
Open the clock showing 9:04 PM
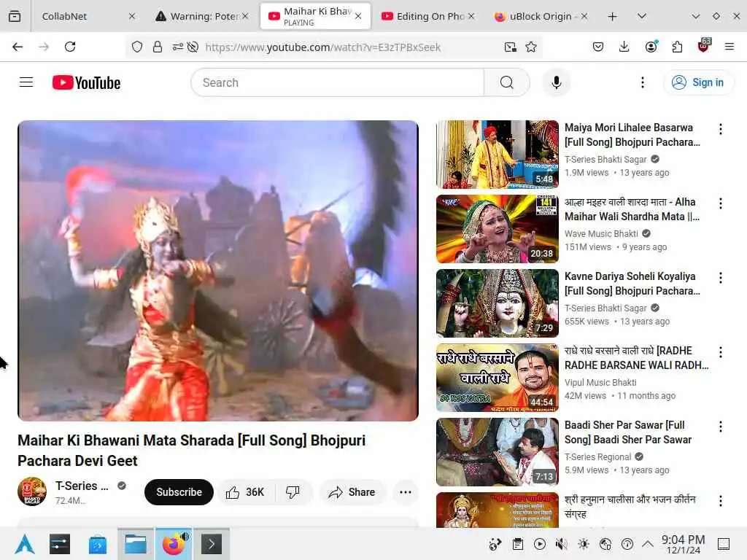(683, 544)
